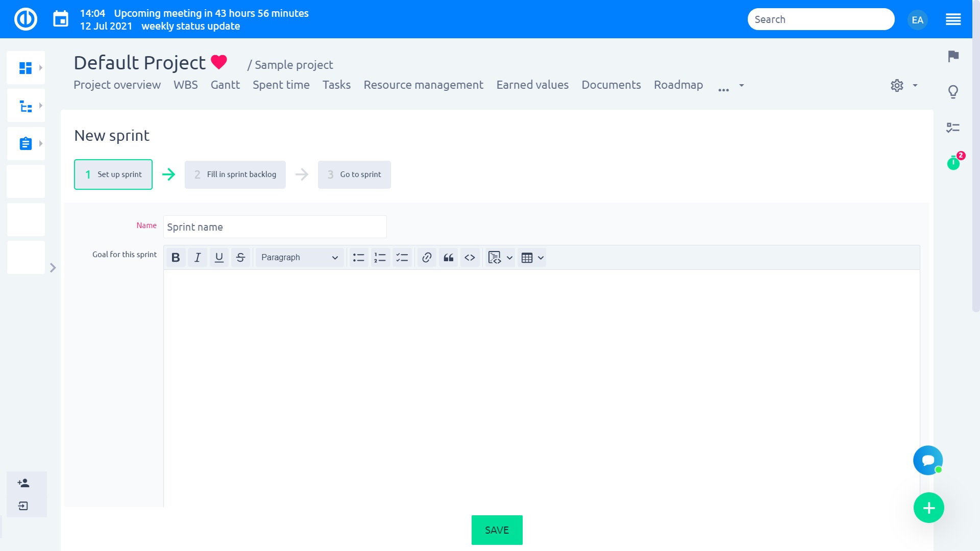The width and height of the screenshot is (980, 551).
Task: Go to the Tasks tab
Action: 336,85
